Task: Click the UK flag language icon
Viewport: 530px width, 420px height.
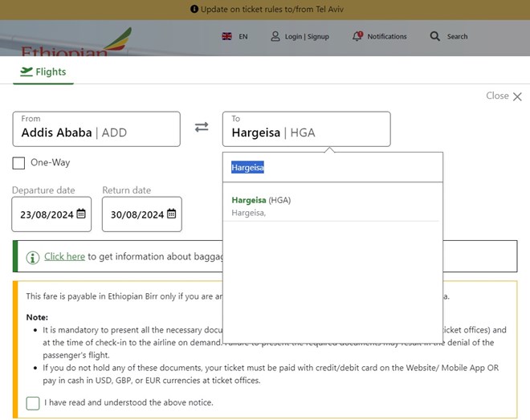Action: pyautogui.click(x=227, y=36)
